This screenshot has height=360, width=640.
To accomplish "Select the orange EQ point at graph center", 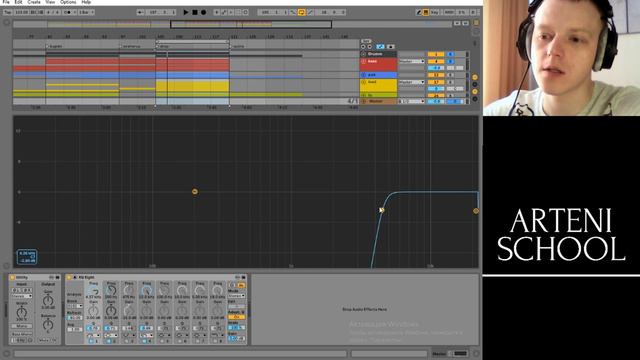I will point(195,191).
